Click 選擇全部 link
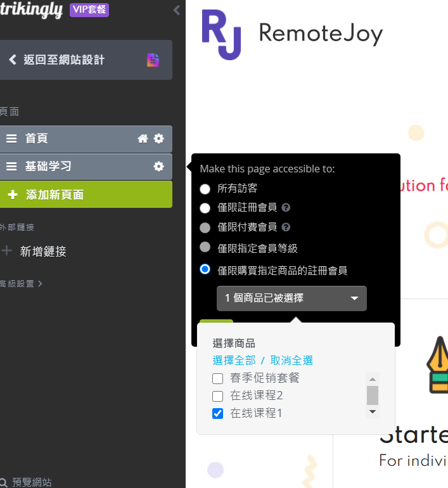448x488 pixels. pos(234,361)
